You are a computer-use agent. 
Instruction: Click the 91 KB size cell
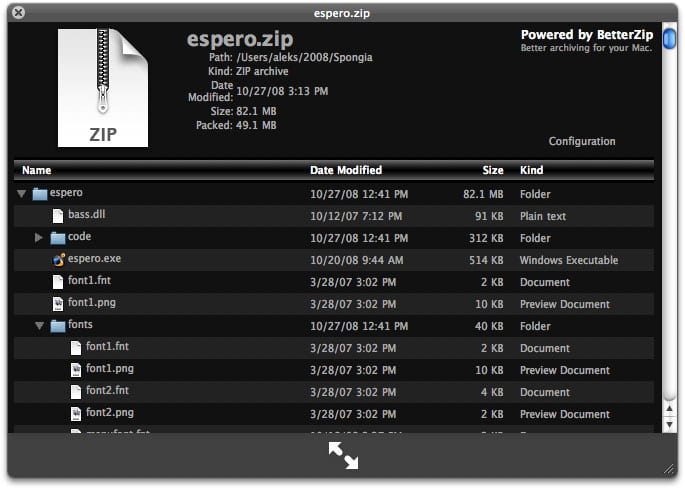pos(489,216)
